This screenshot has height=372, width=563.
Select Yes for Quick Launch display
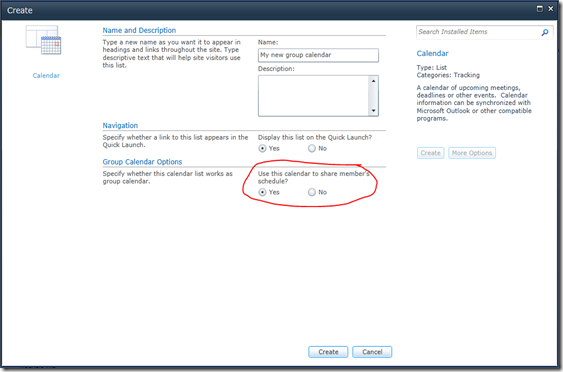262,148
